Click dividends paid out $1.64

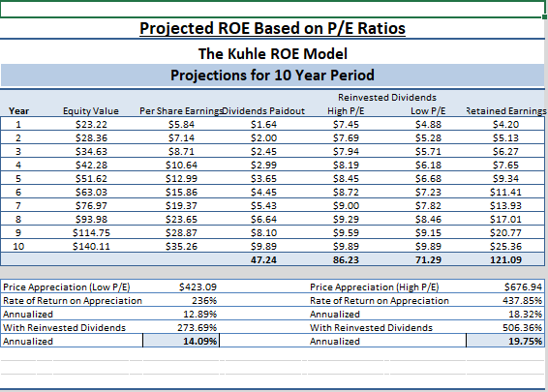pos(263,125)
